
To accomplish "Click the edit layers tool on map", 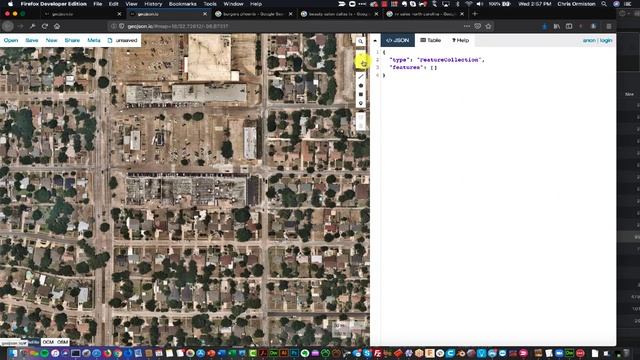I will [360, 117].
